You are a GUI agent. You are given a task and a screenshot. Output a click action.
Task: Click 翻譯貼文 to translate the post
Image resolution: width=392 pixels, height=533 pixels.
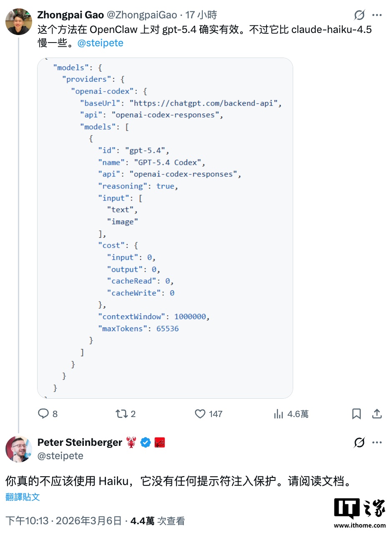[x=23, y=497]
